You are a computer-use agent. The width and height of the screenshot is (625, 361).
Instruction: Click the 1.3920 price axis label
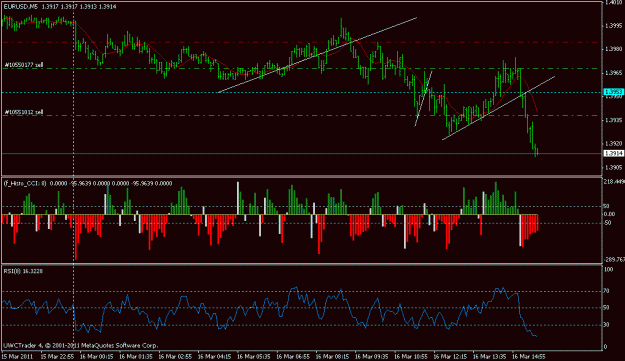coord(613,143)
